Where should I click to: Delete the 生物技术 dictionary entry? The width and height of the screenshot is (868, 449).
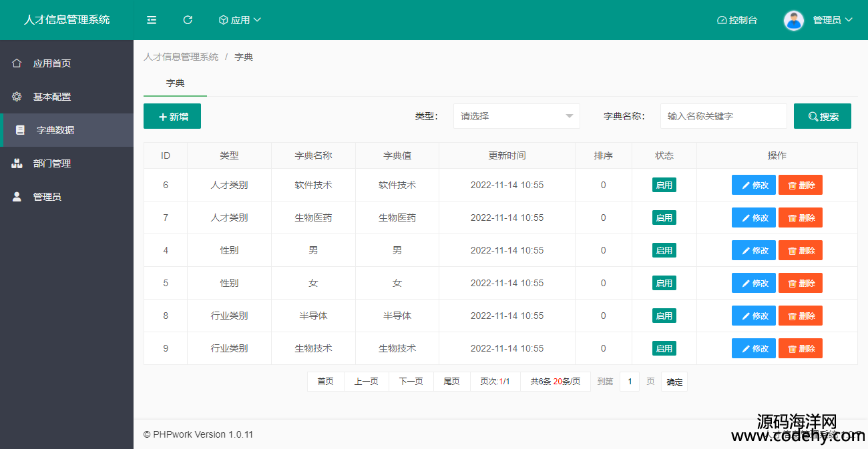[800, 348]
